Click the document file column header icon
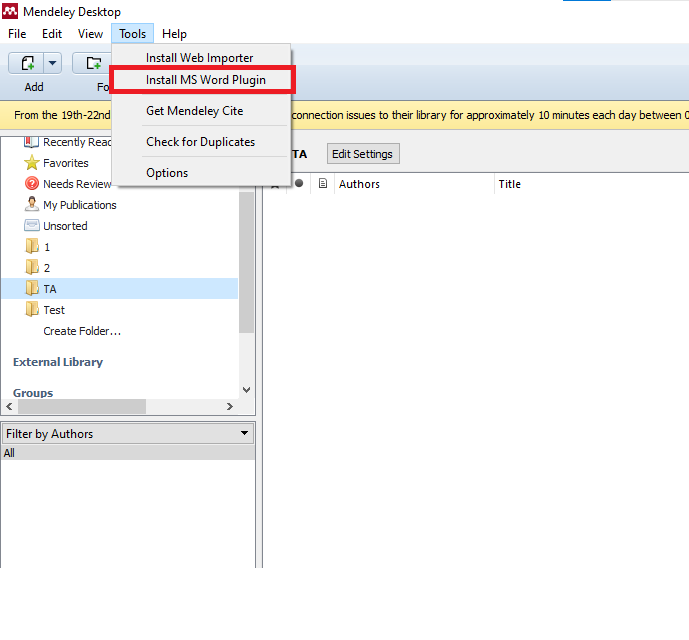 tap(323, 183)
